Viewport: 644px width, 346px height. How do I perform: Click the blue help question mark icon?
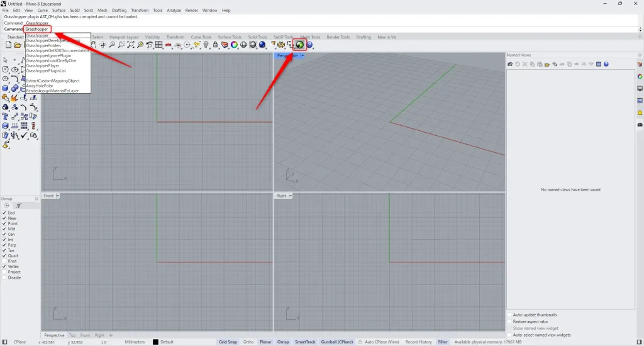click(x=309, y=45)
